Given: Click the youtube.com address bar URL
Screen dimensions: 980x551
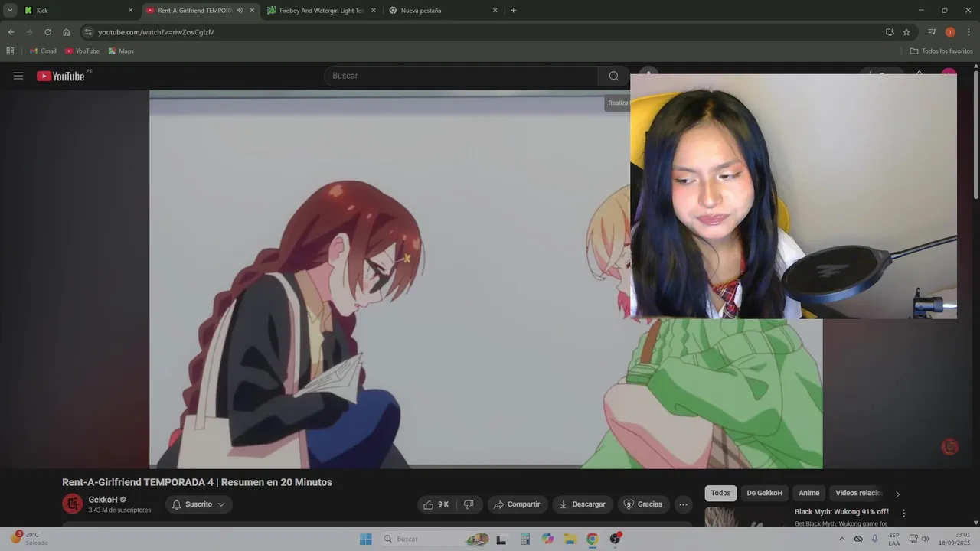Looking at the screenshot, I should (x=156, y=32).
